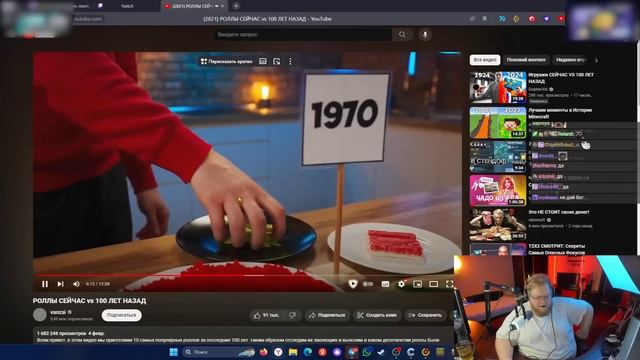
Task: Click the 'Пересказать кратко' summary button
Action: pyautogui.click(x=227, y=61)
